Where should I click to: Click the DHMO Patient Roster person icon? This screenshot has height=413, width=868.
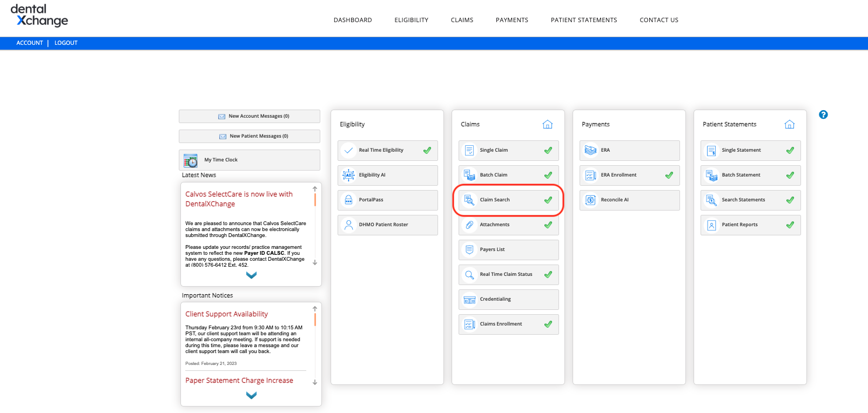(x=349, y=225)
